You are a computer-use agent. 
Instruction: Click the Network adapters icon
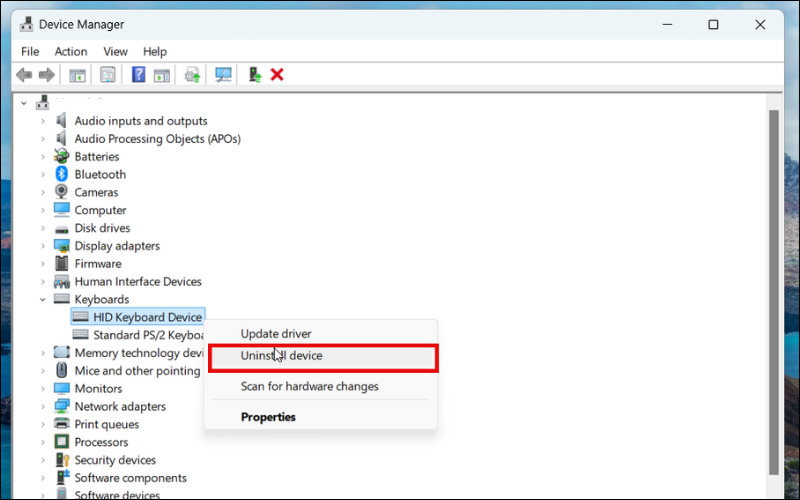pos(61,406)
